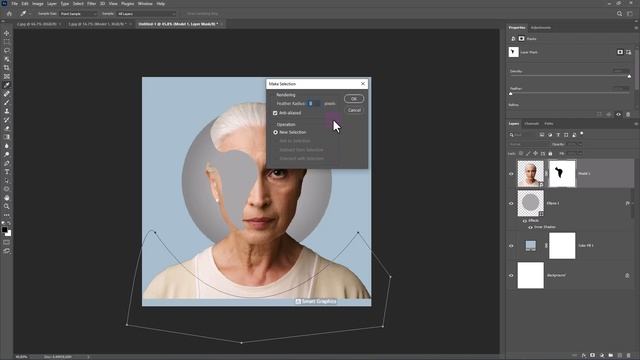The image size is (640, 360).
Task: Create a new group with the folder icon
Action: tap(611, 356)
